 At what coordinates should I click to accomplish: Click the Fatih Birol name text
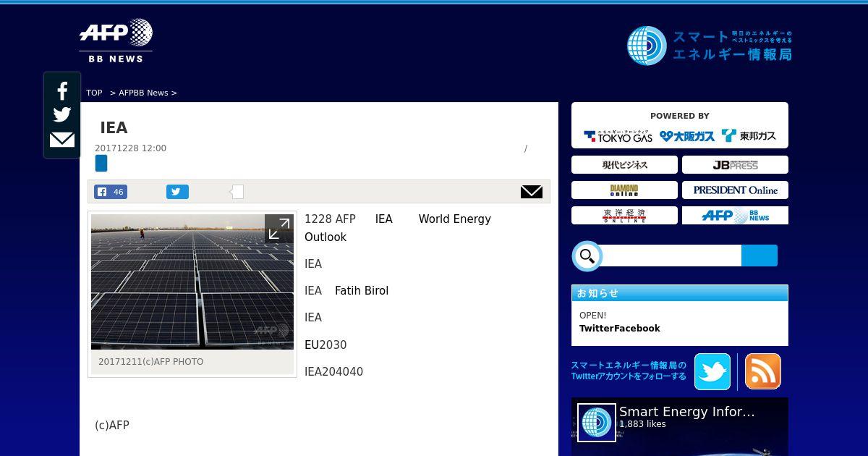click(x=362, y=291)
